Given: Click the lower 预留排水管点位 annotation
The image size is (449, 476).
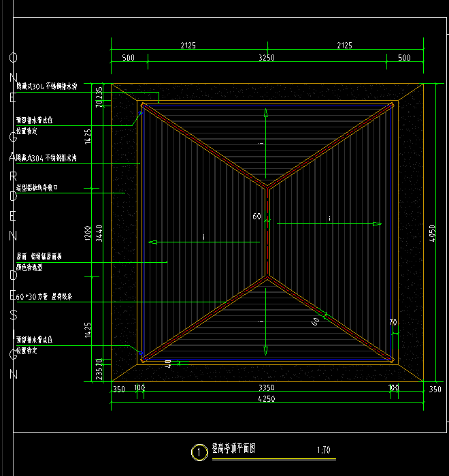Looking at the screenshot, I should coord(34,340).
